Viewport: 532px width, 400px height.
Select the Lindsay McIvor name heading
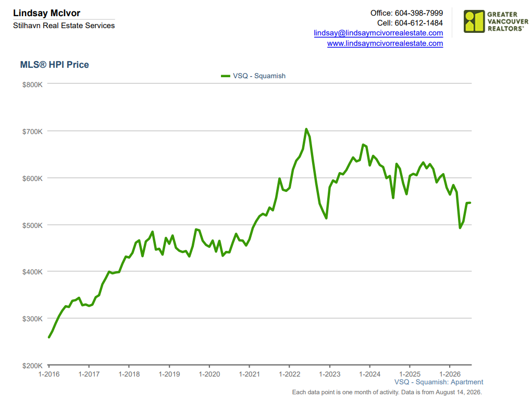point(46,13)
